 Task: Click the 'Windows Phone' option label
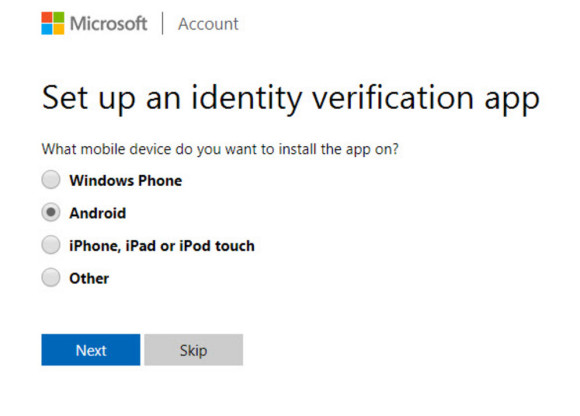126,180
